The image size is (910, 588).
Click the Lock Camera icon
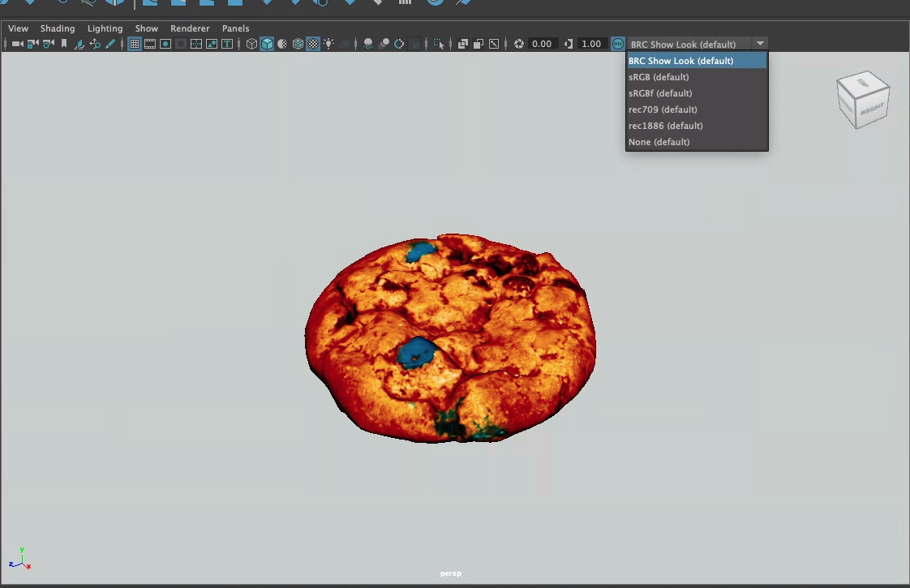33,44
